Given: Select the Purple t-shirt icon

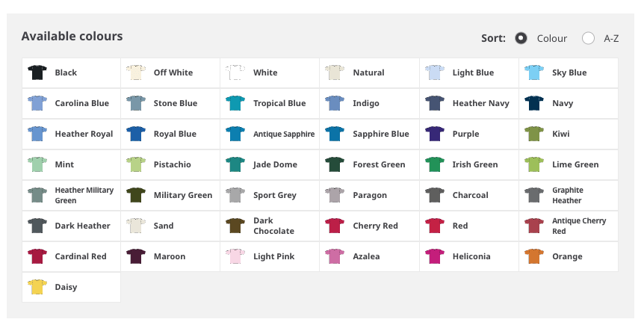Looking at the screenshot, I should (x=434, y=134).
